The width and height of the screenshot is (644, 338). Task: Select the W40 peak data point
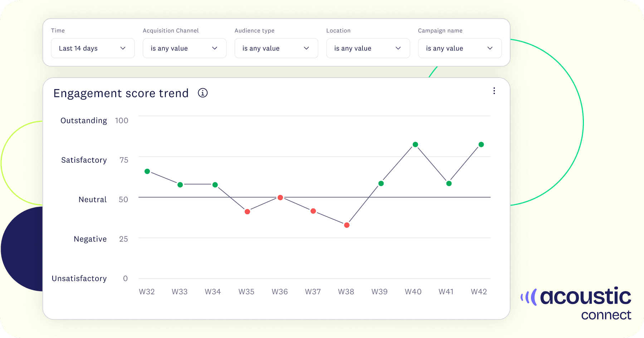tap(415, 144)
